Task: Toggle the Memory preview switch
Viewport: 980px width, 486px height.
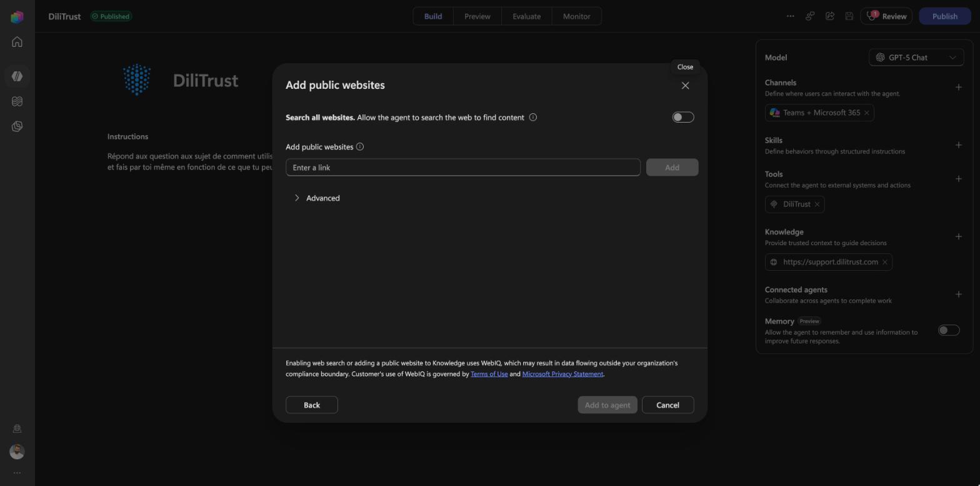Action: coord(949,330)
